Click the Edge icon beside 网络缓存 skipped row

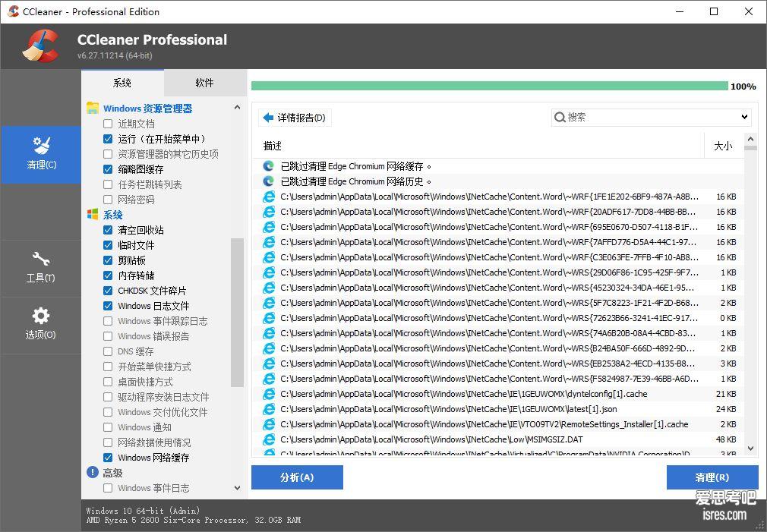pyautogui.click(x=269, y=166)
